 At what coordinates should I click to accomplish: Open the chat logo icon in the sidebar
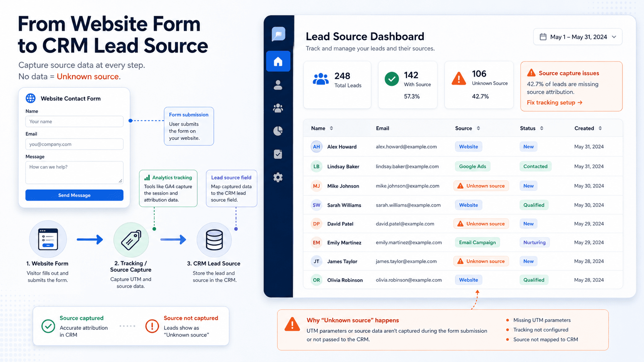tap(278, 34)
